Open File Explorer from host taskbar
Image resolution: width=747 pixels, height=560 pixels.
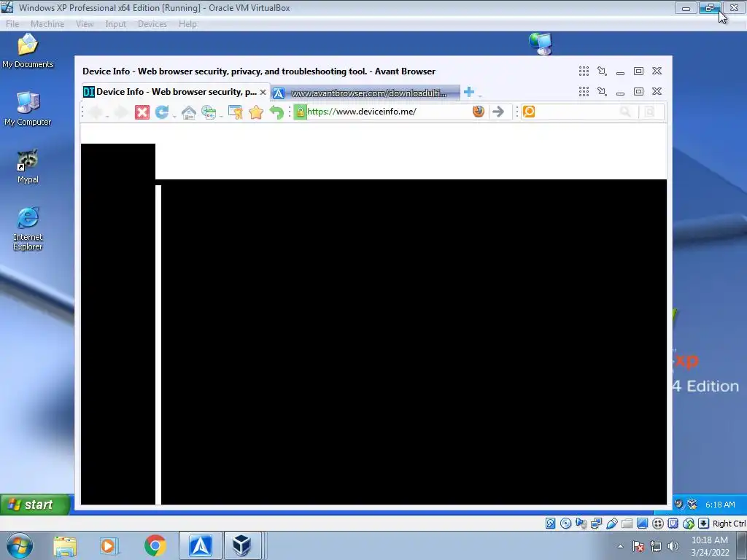coord(65,546)
